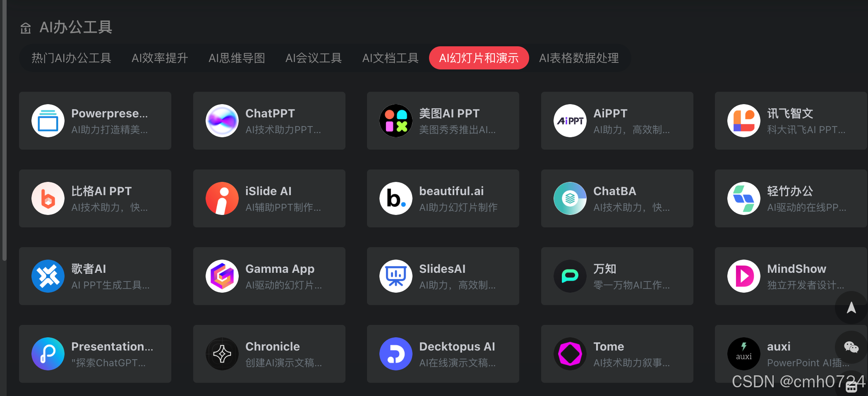Image resolution: width=868 pixels, height=396 pixels.
Task: Open the Powerpresent title link
Action: click(x=110, y=113)
